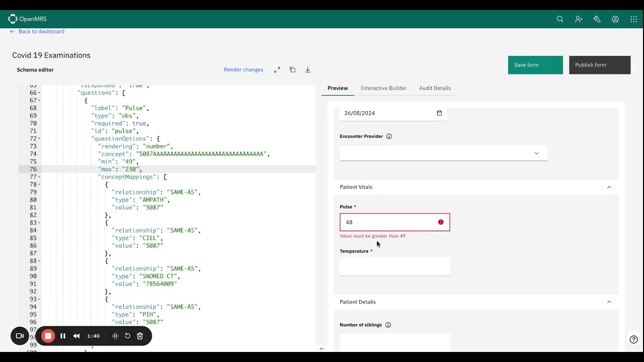This screenshot has height=362, width=644.
Task: Click the Pulse field error icon
Action: tap(441, 222)
